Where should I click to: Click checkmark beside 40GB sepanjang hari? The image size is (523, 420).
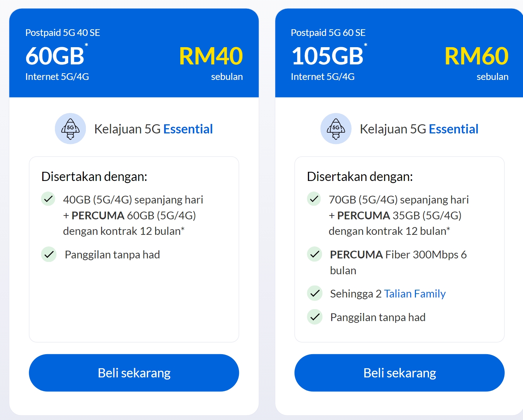pos(48,199)
